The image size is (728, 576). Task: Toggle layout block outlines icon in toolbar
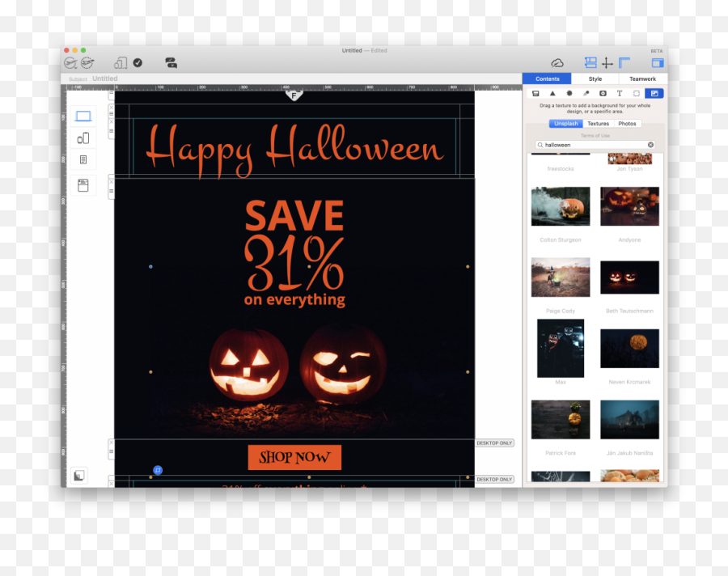coord(590,62)
